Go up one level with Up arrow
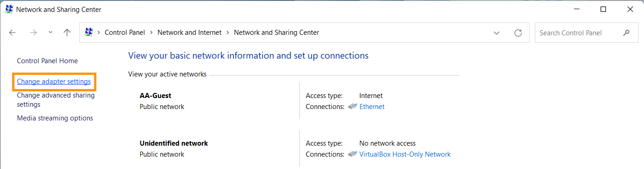This screenshot has height=169, width=644. (67, 33)
